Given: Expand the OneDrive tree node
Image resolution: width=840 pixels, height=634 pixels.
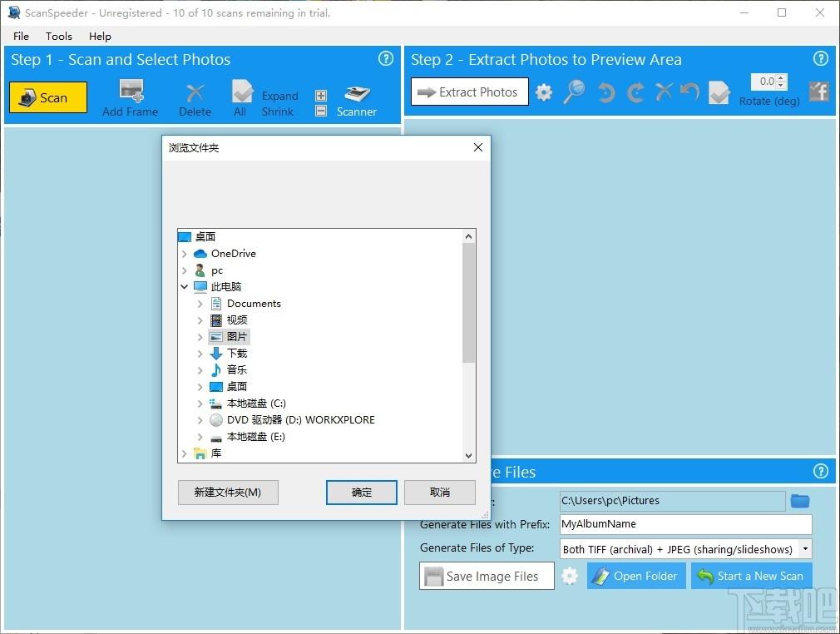Looking at the screenshot, I should (x=185, y=254).
